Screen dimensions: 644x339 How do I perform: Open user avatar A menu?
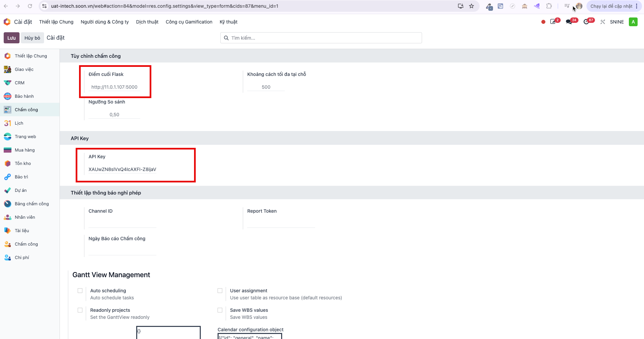pyautogui.click(x=633, y=22)
